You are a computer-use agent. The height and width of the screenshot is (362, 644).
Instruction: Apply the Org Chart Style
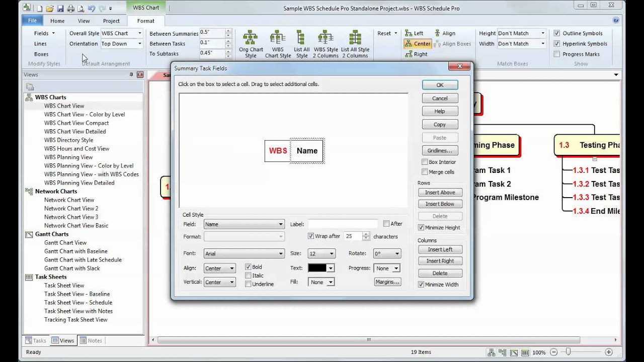click(x=251, y=45)
